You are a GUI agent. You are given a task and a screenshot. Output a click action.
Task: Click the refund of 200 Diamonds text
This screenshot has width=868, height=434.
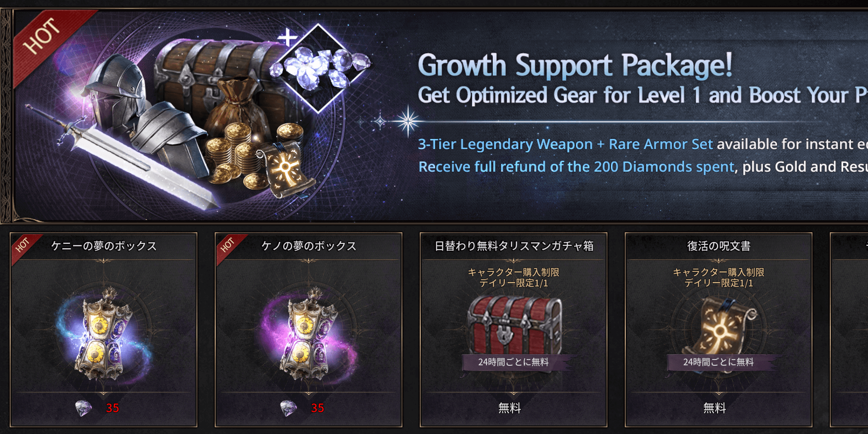pyautogui.click(x=576, y=167)
